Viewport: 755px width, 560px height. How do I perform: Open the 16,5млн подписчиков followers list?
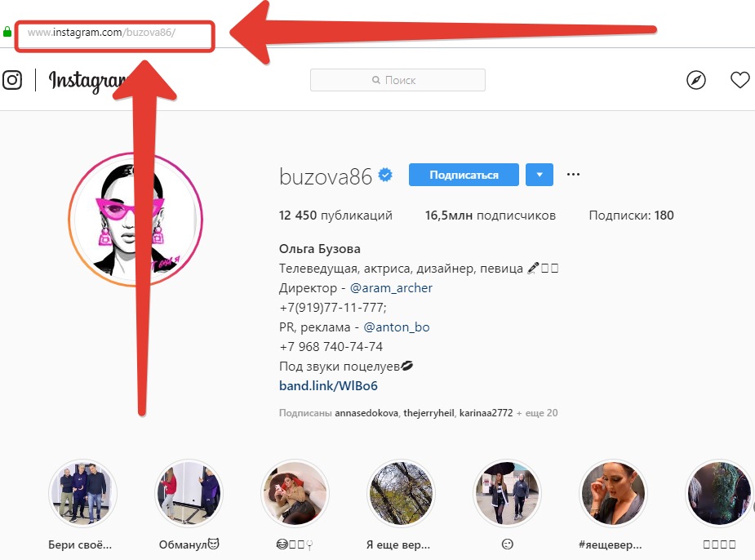[x=491, y=216]
